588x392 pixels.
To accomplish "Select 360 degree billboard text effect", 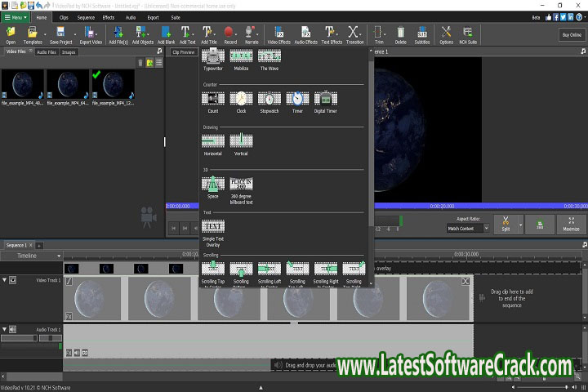I will (x=241, y=190).
